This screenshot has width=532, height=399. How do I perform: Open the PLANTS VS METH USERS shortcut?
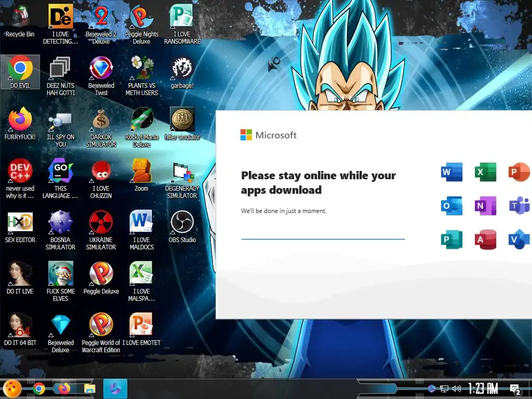[141, 75]
